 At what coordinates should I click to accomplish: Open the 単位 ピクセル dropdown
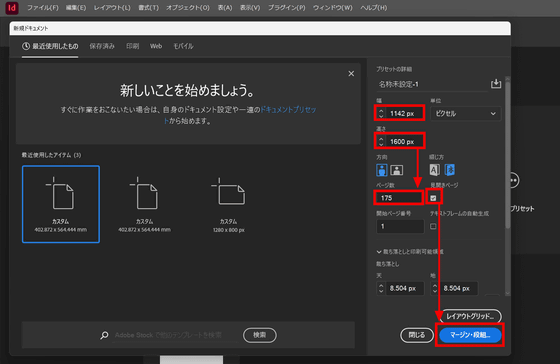(x=465, y=114)
